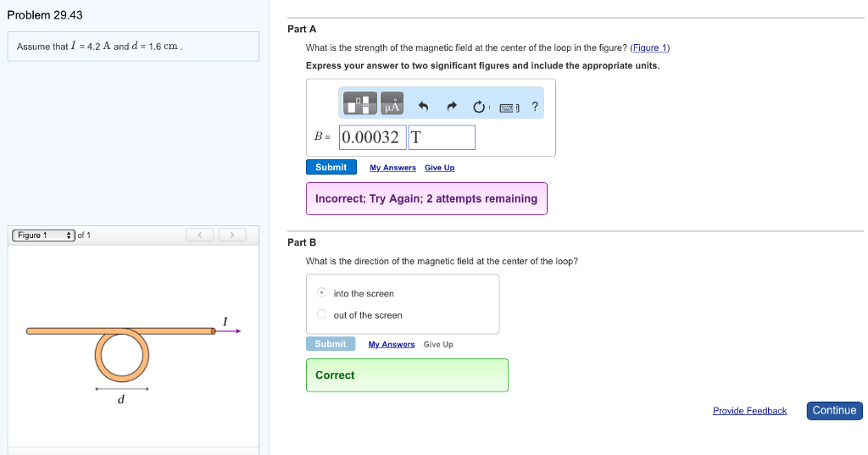868x455 pixels.
Task: Continue to the next problem
Action: point(834,411)
